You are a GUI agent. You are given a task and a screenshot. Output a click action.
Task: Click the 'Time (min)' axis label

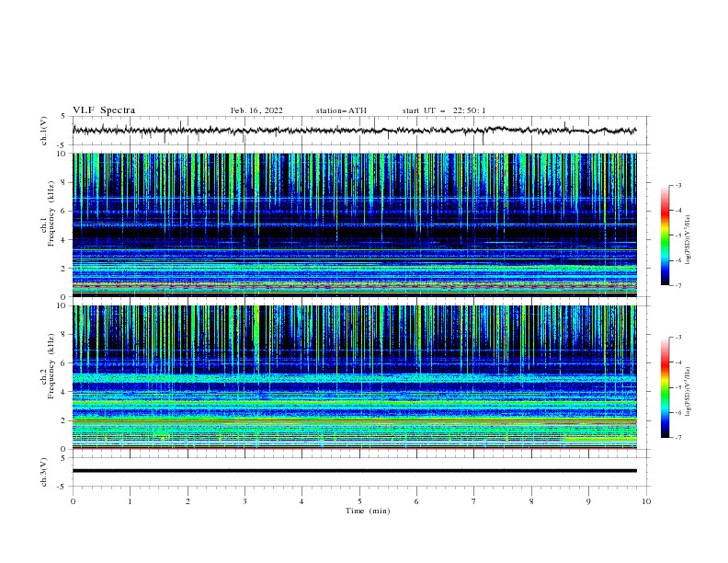click(x=368, y=511)
